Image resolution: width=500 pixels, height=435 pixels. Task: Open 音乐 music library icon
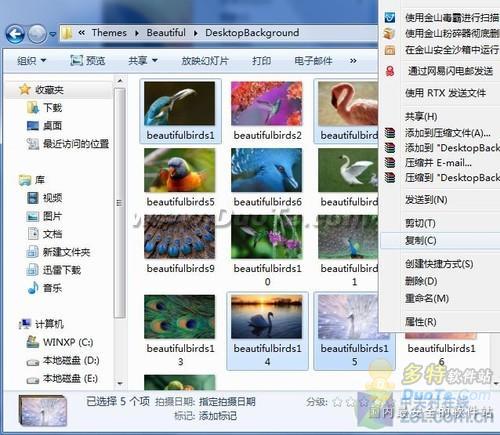pyautogui.click(x=33, y=288)
